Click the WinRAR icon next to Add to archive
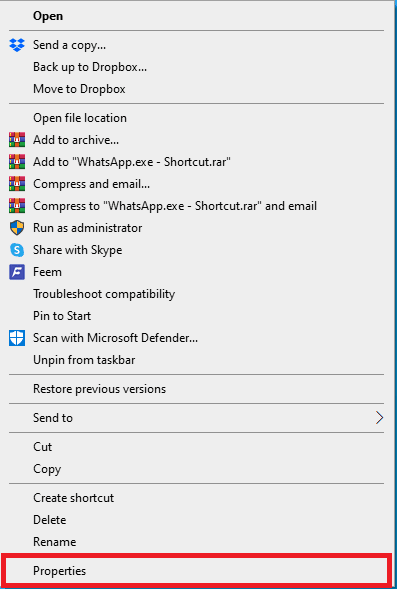 (17, 140)
